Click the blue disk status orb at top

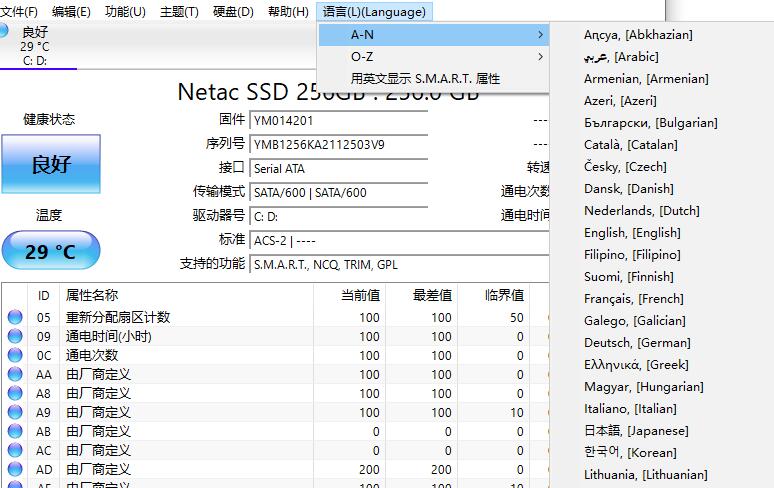[x=4, y=31]
